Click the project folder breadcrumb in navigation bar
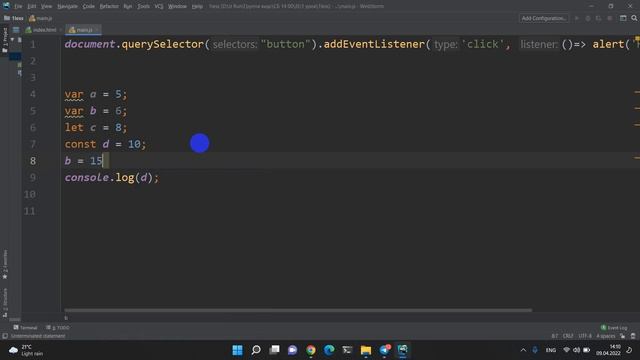 (x=13, y=18)
